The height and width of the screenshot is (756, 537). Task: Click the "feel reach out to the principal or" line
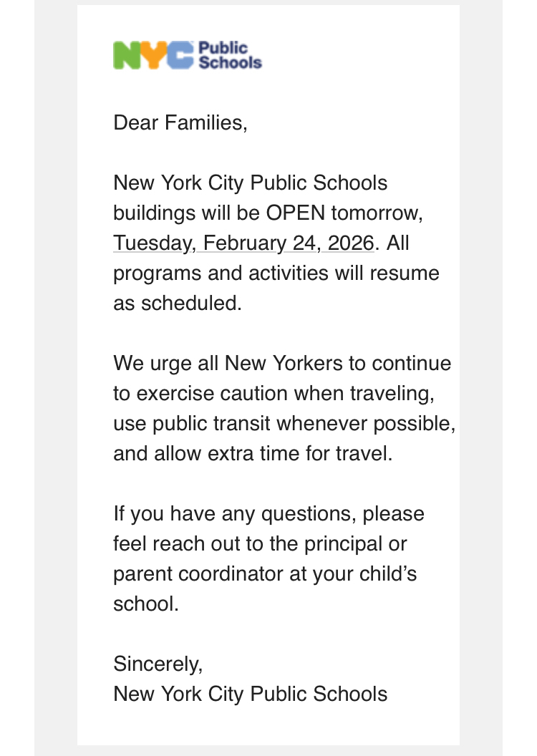pos(260,544)
